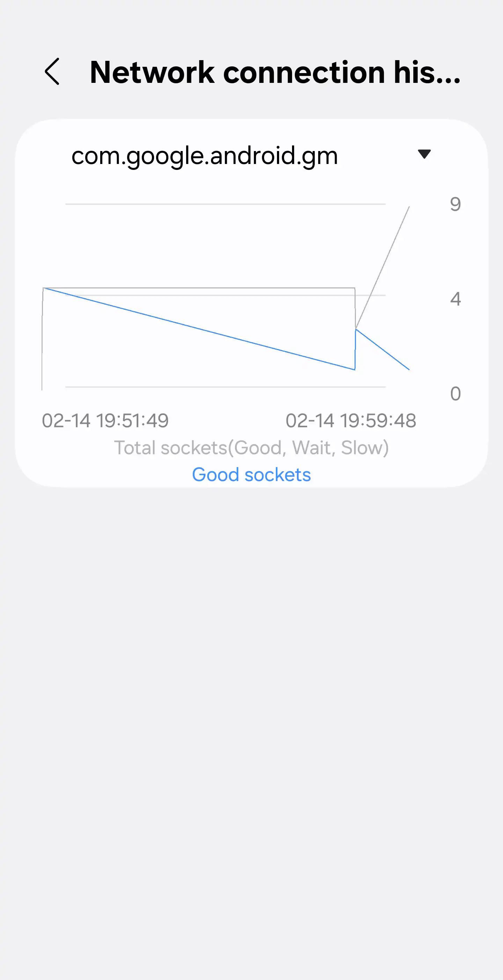The height and width of the screenshot is (980, 503).
Task: Tap the Network connection history title
Action: [275, 72]
